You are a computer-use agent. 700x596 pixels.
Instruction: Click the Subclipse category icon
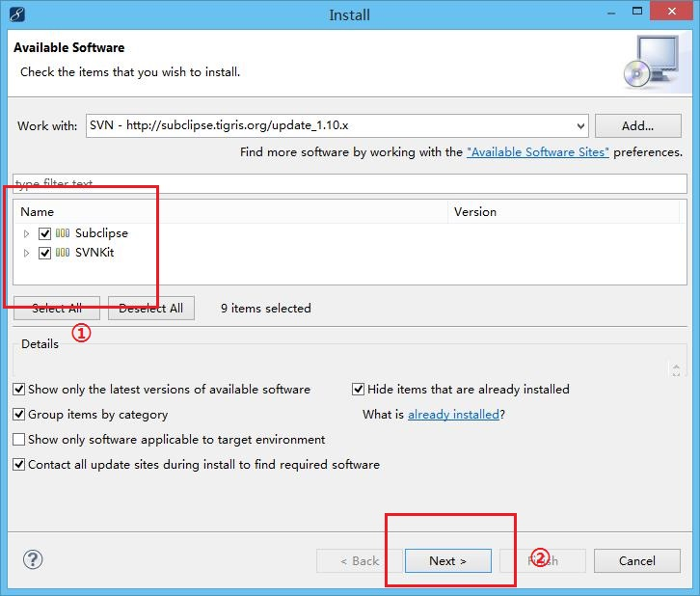63,233
